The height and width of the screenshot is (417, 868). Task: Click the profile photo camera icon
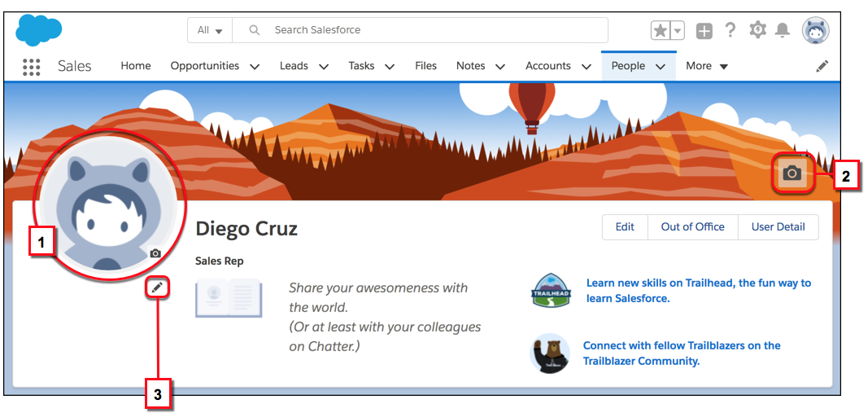click(x=155, y=253)
